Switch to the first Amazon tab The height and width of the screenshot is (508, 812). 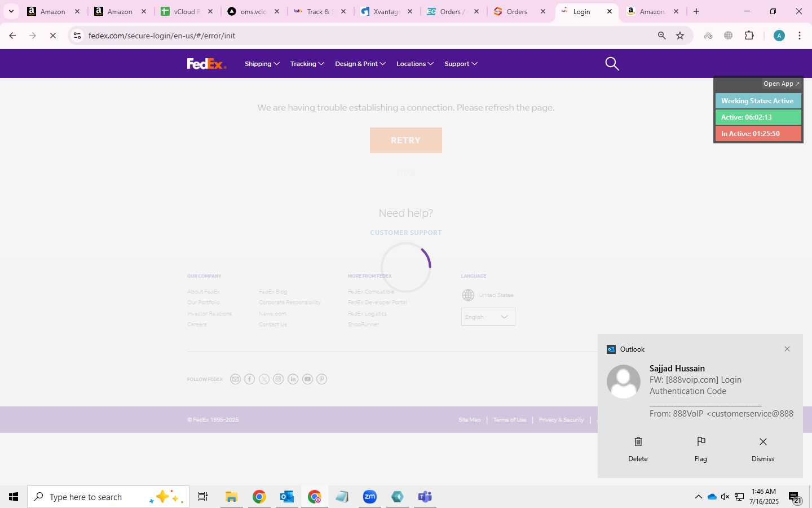pos(54,11)
